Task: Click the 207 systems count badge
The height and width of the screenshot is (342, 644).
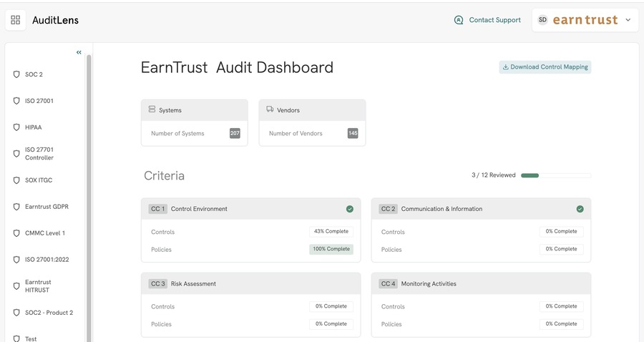Action: (x=235, y=133)
